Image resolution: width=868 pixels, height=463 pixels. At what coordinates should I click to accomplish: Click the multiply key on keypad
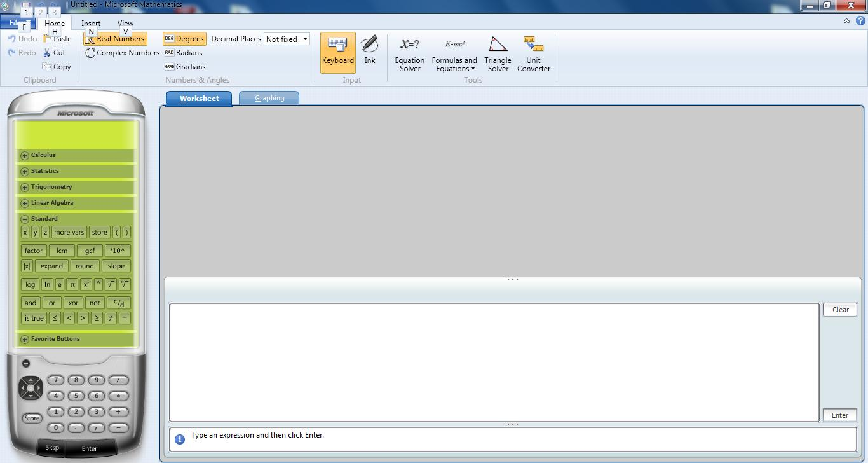[118, 396]
